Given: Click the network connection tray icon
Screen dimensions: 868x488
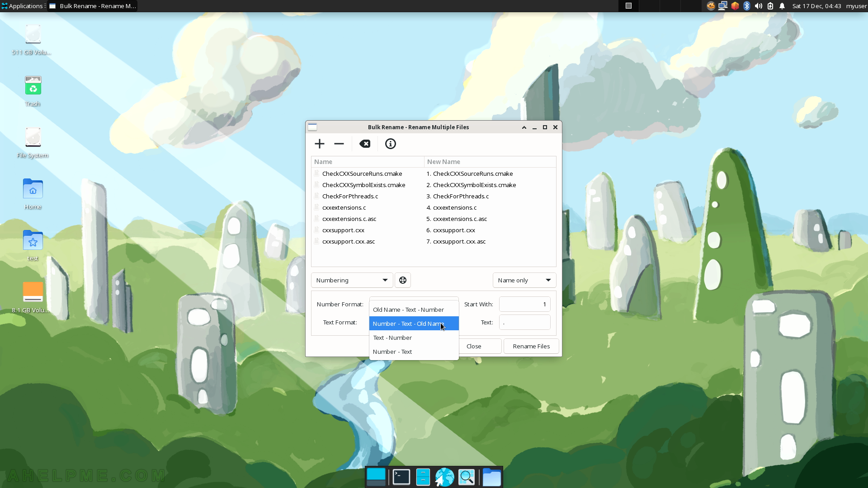Looking at the screenshot, I should coord(723,6).
